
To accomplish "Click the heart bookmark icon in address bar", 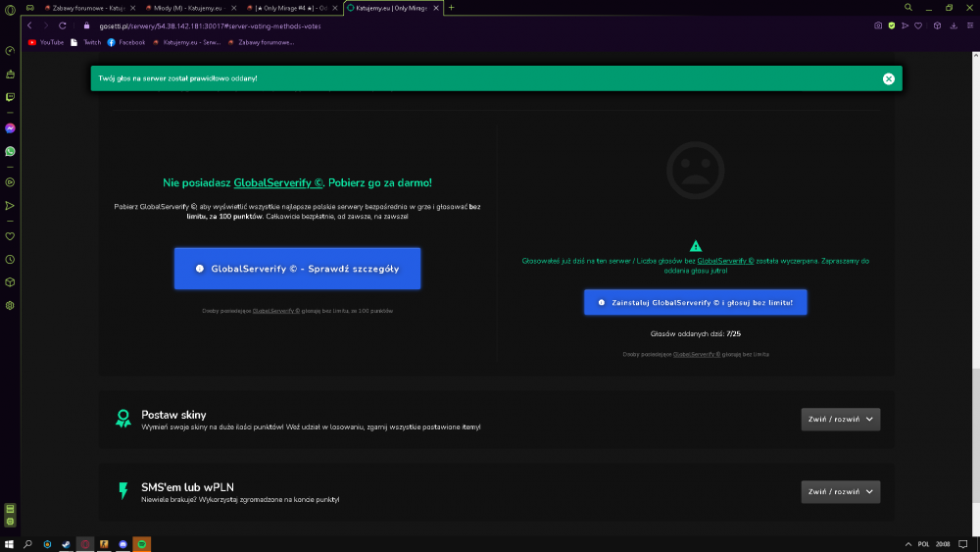I will pos(918,25).
